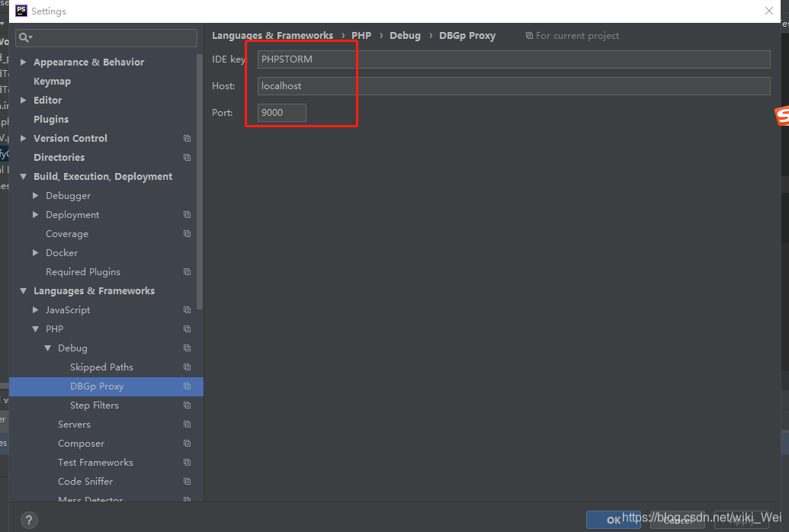Expand the Deployment node arrow
Screen dimensions: 789x532
(x=35, y=215)
